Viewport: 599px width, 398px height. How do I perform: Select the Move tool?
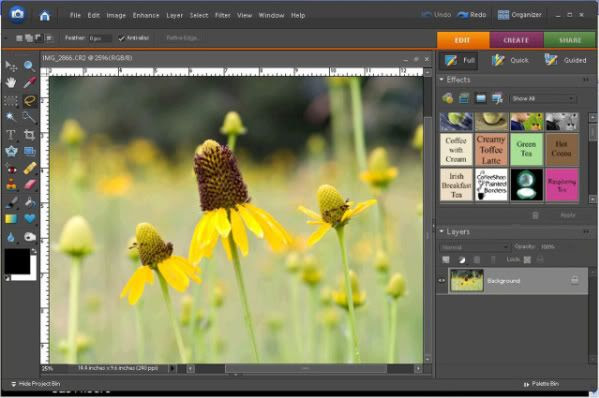click(11, 66)
